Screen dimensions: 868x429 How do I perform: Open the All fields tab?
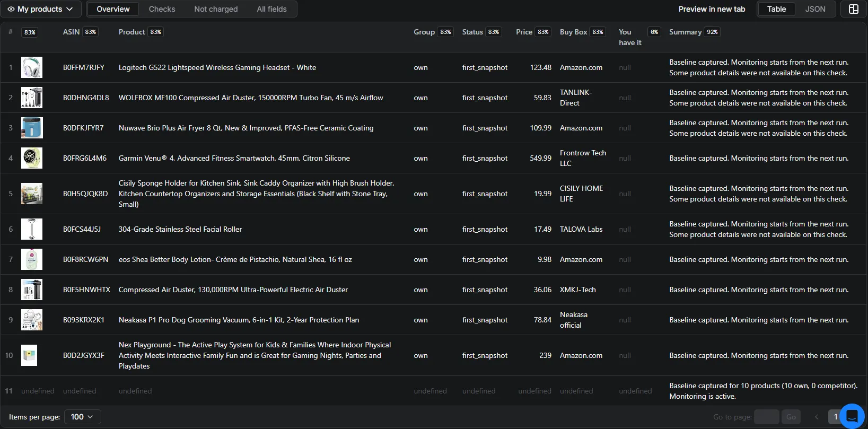point(271,9)
